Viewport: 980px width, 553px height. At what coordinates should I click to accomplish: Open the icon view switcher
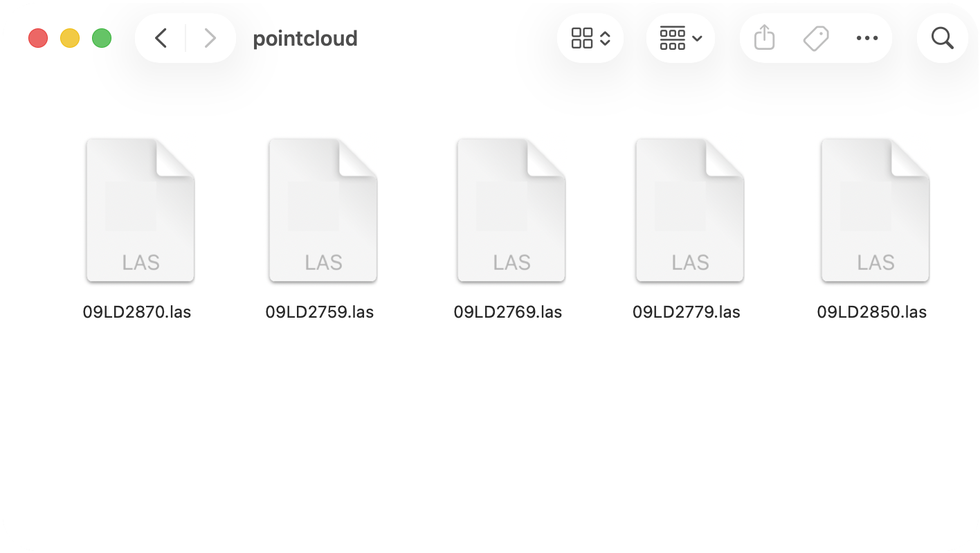590,38
